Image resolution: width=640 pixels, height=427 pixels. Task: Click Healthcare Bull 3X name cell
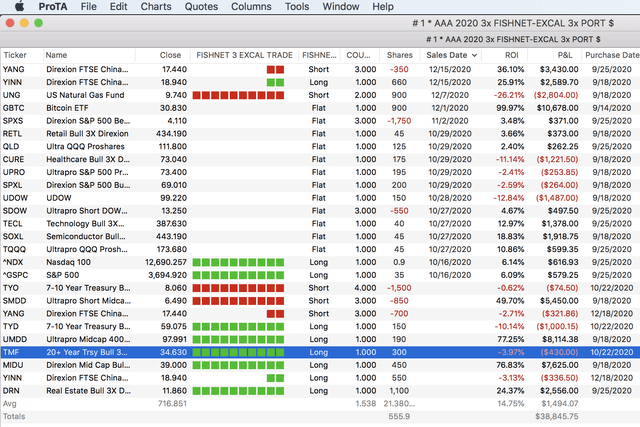(88, 160)
